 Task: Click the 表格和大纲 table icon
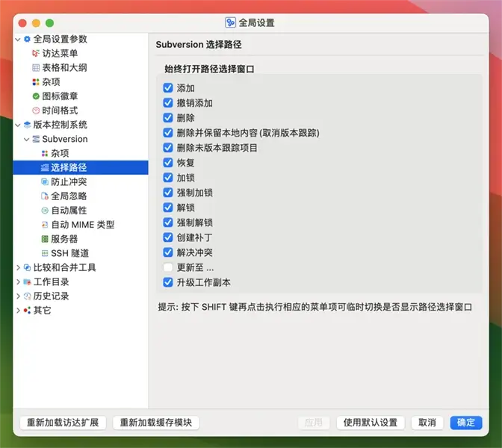click(36, 67)
